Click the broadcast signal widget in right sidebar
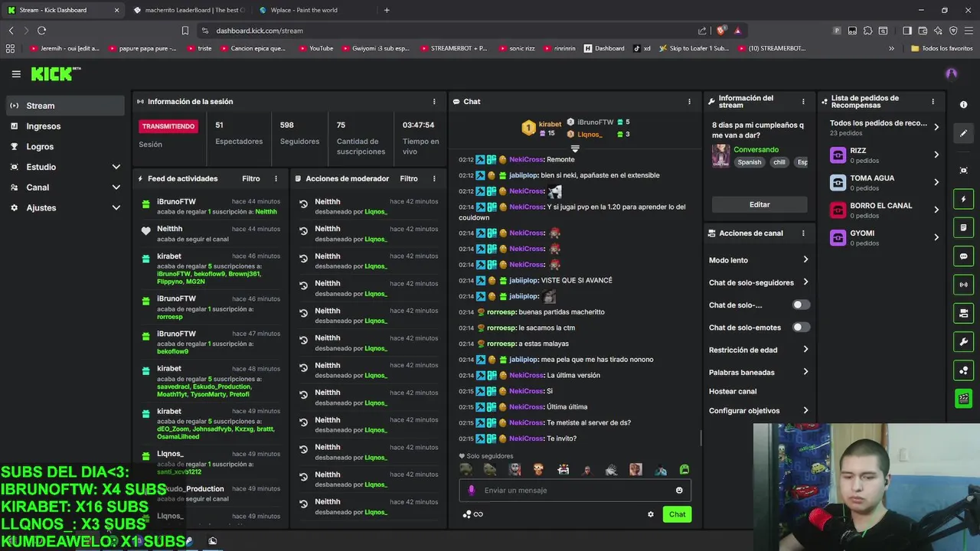 click(x=964, y=285)
